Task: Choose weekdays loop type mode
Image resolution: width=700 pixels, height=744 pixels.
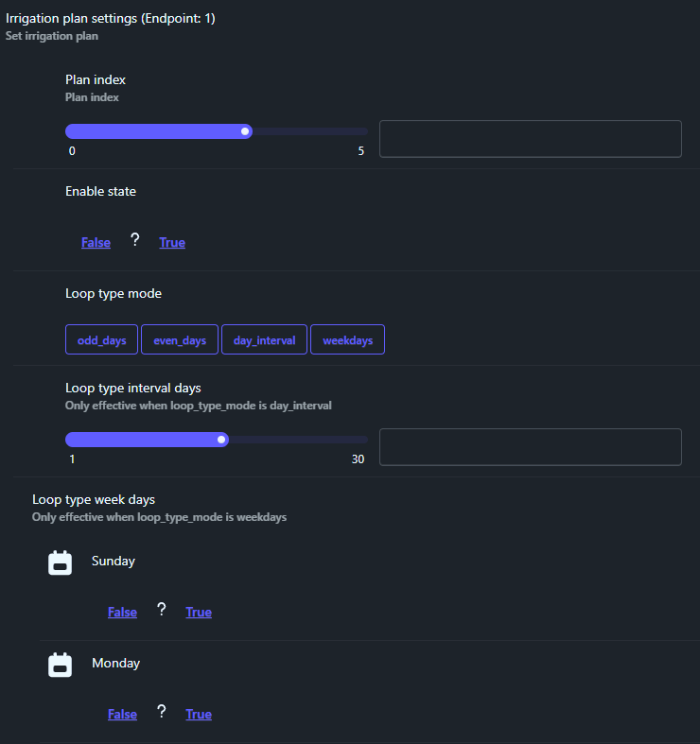Action: [x=347, y=339]
